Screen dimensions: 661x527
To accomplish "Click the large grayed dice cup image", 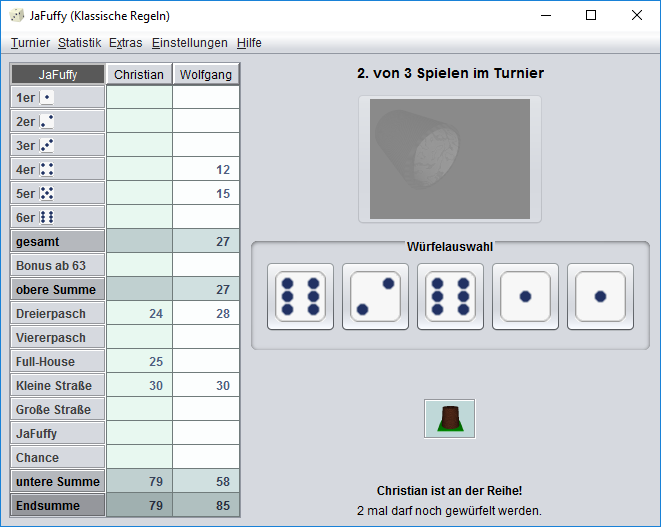I will click(449, 159).
